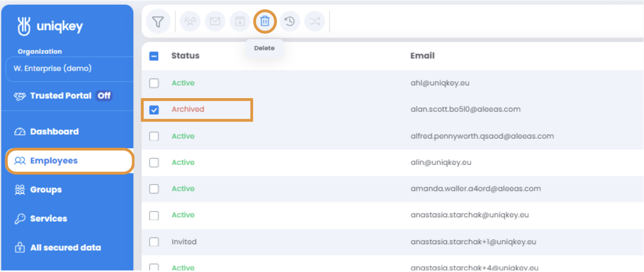
Task: Click email amanda.waller.a4ord@aleeas.com
Action: [x=476, y=189]
